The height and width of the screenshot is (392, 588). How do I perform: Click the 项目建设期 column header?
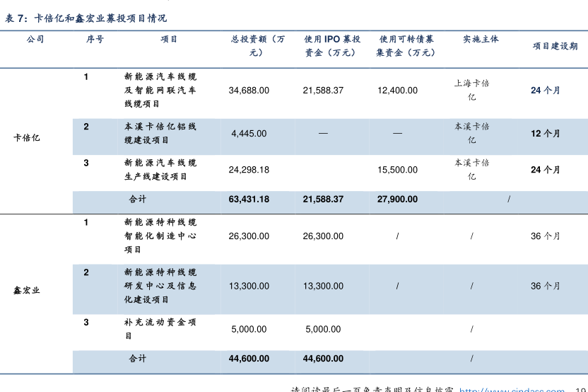555,46
